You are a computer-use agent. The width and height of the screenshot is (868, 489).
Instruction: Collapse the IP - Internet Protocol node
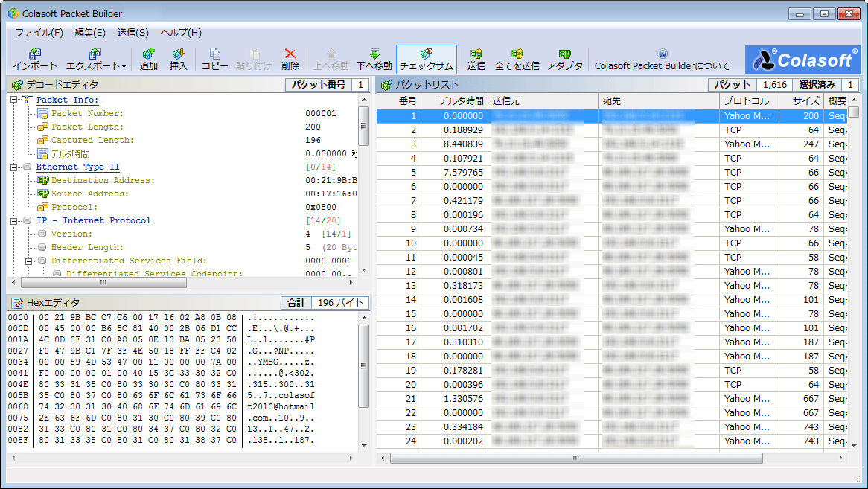[x=15, y=221]
